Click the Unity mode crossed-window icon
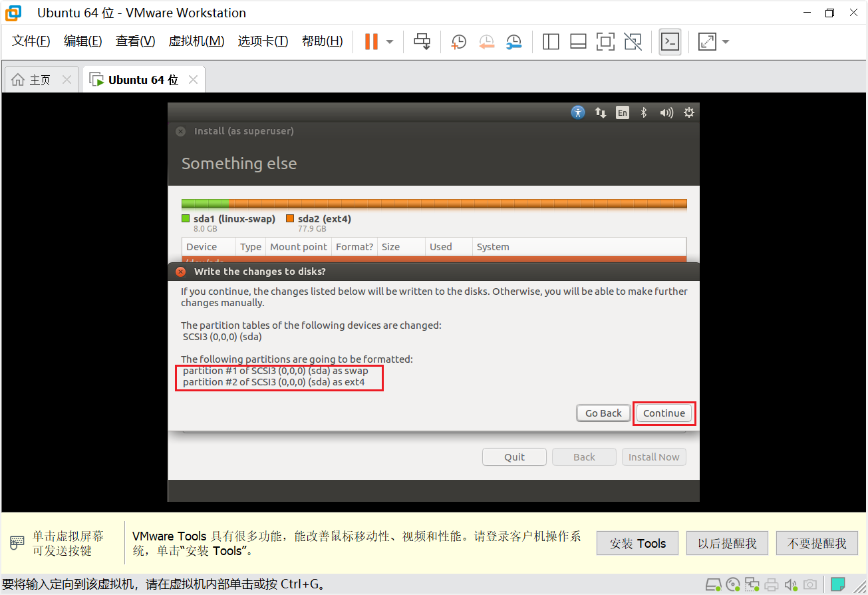Screen dimensions: 868x595 pos(633,42)
